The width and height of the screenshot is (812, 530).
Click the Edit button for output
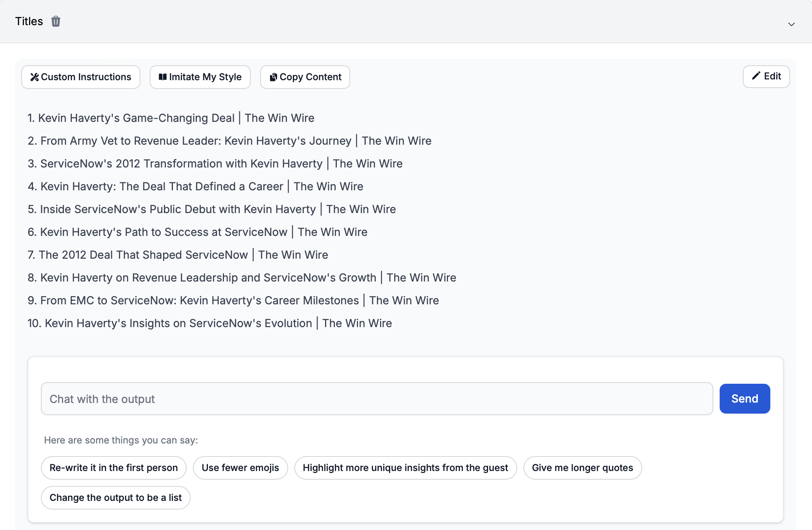(x=767, y=76)
